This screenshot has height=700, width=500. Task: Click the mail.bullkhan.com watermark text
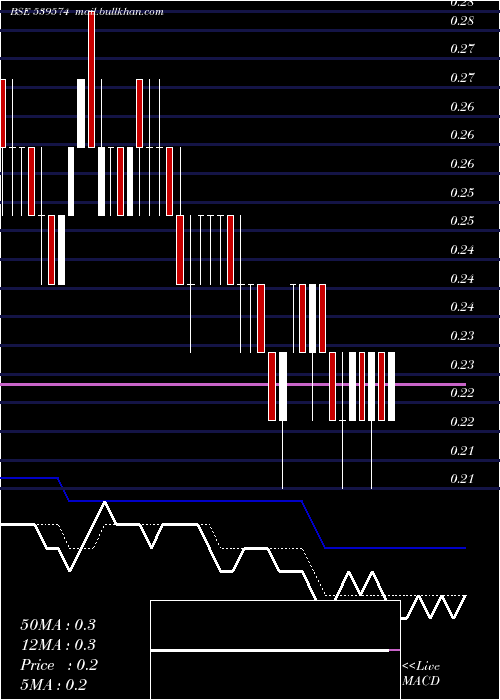coord(120,12)
